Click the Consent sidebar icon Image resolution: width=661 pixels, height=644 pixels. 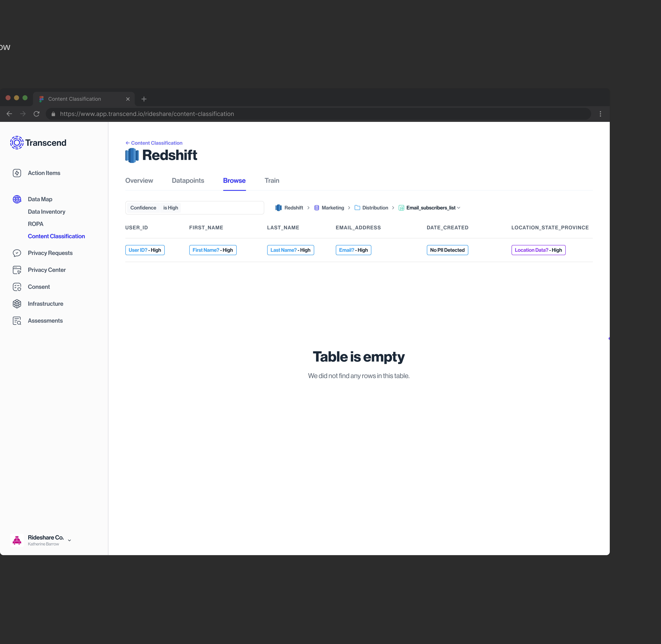(17, 287)
